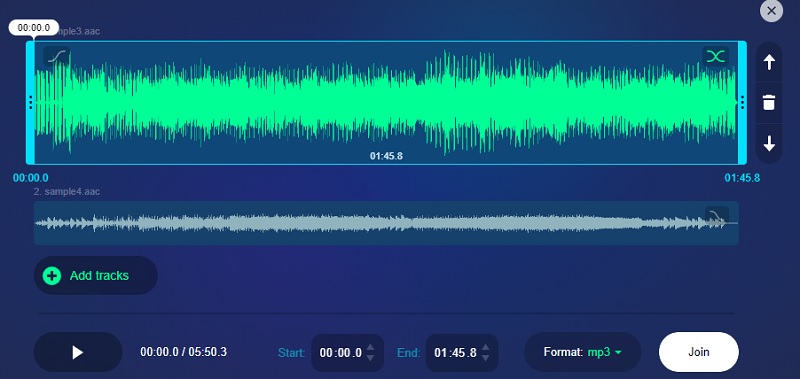Click the End time input field
The height and width of the screenshot is (379, 800).
[455, 352]
